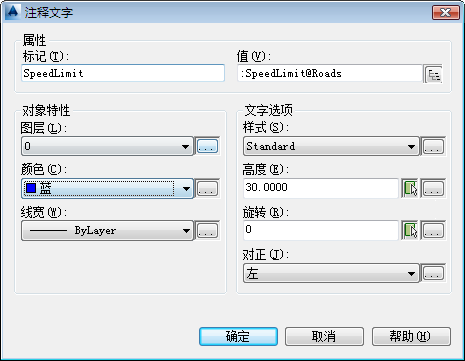Click the ellipsis button next to the 对正 dropdown
The image size is (465, 361).
433,273
